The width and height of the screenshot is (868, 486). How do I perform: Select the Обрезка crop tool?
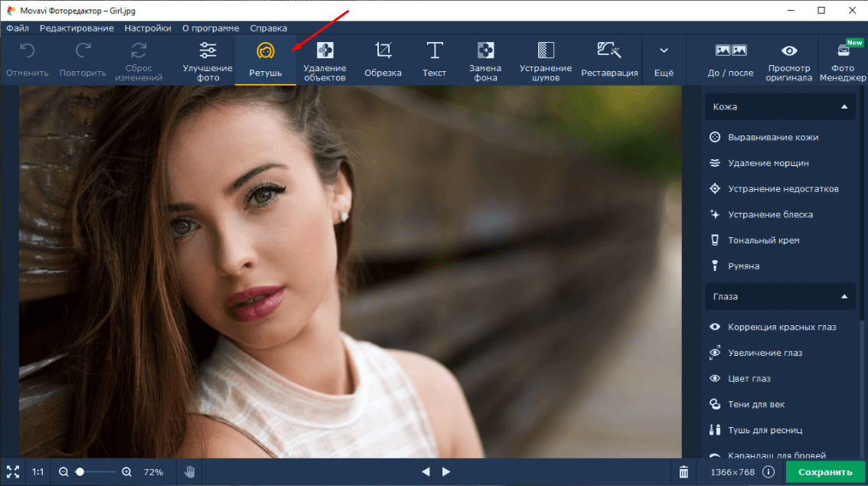[x=383, y=60]
